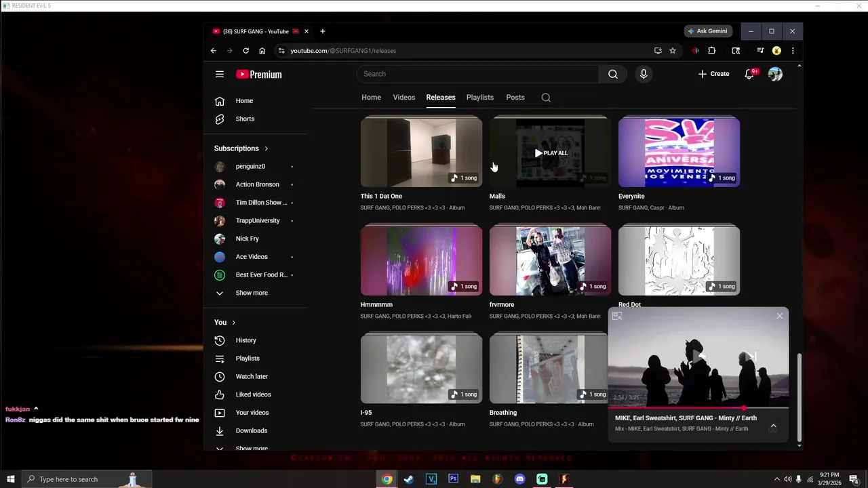868x488 pixels.
Task: Click Ask Gemini button
Action: [x=707, y=31]
